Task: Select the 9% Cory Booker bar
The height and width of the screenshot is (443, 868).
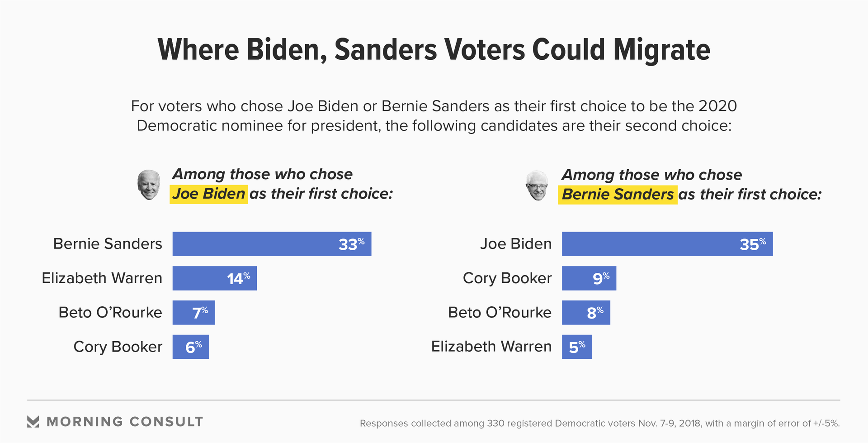Action: click(589, 278)
